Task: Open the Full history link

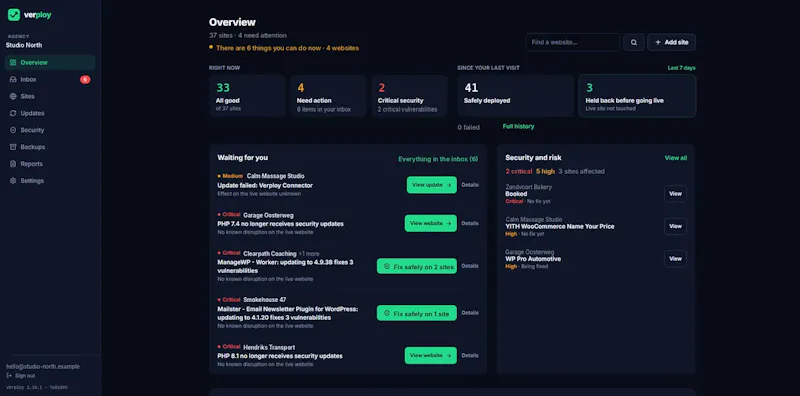Action: [x=518, y=127]
